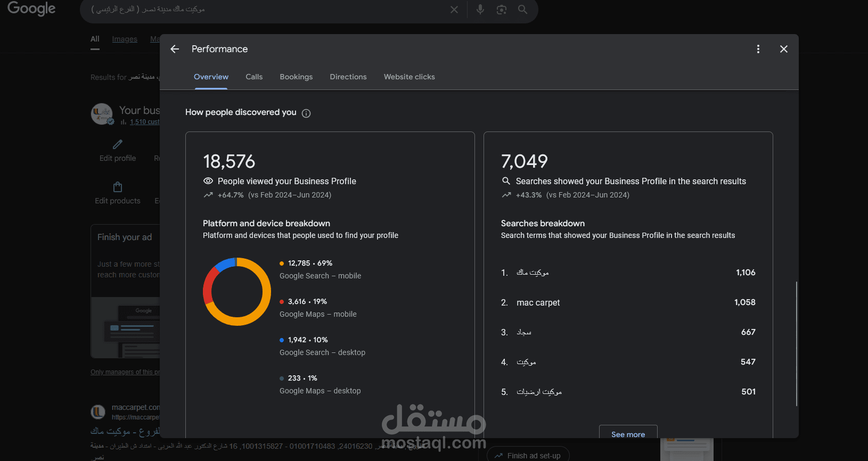Click the Edit profile pencil icon
This screenshot has height=461, width=868.
pos(118,144)
